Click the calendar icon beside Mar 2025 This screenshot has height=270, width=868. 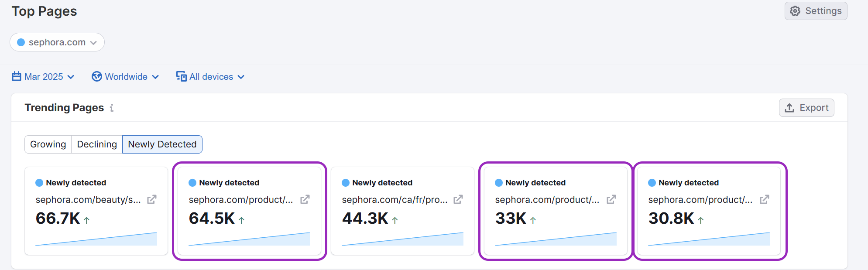pos(17,77)
